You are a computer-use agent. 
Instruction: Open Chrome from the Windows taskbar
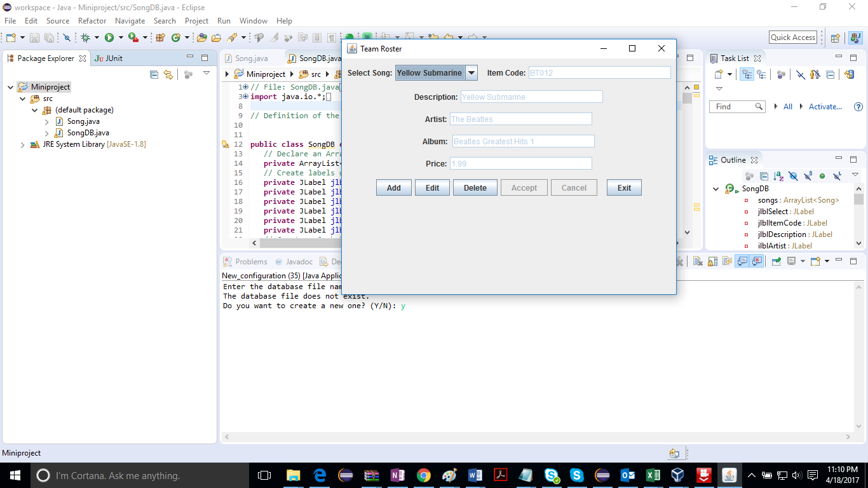coord(424,475)
